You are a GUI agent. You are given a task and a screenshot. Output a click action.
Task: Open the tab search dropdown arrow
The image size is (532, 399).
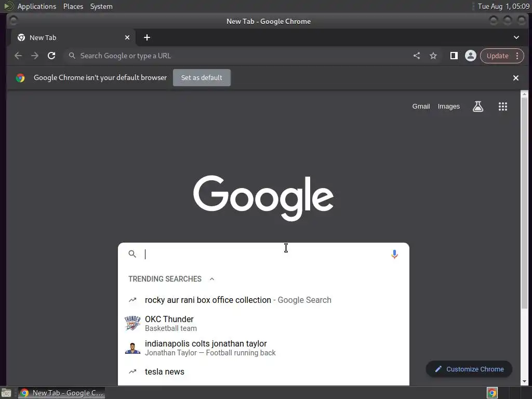point(516,37)
